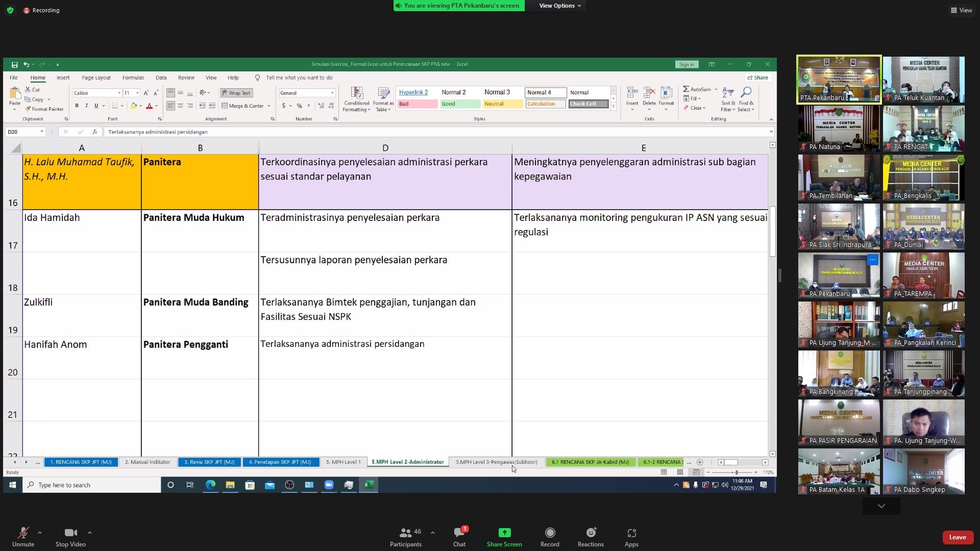Image resolution: width=980 pixels, height=551 pixels.
Task: Switch to sheet 2. Manual Indikator
Action: coord(148,462)
